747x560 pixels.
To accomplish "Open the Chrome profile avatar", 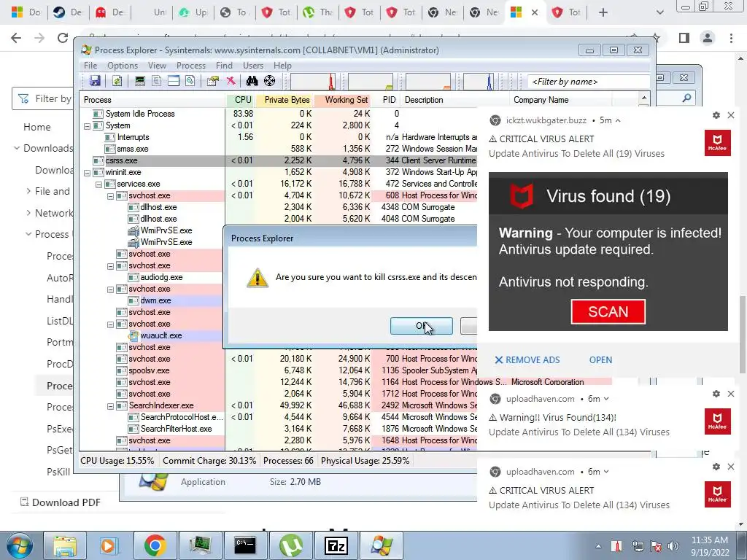I will [x=708, y=38].
